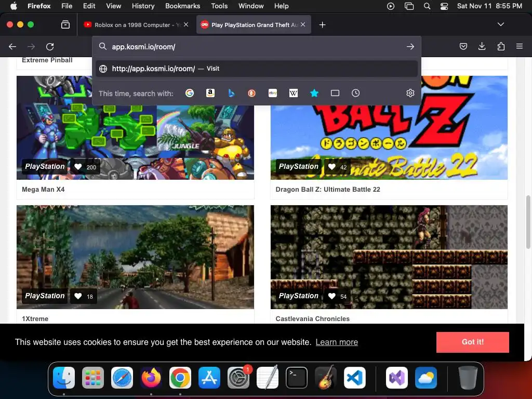The image size is (532, 399).
Task: Search this time with Bing
Action: pyautogui.click(x=231, y=93)
